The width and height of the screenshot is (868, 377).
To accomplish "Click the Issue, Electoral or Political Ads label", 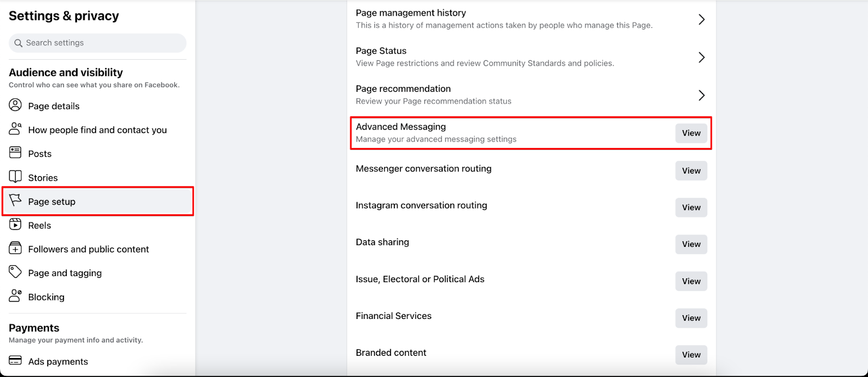I will coord(420,279).
